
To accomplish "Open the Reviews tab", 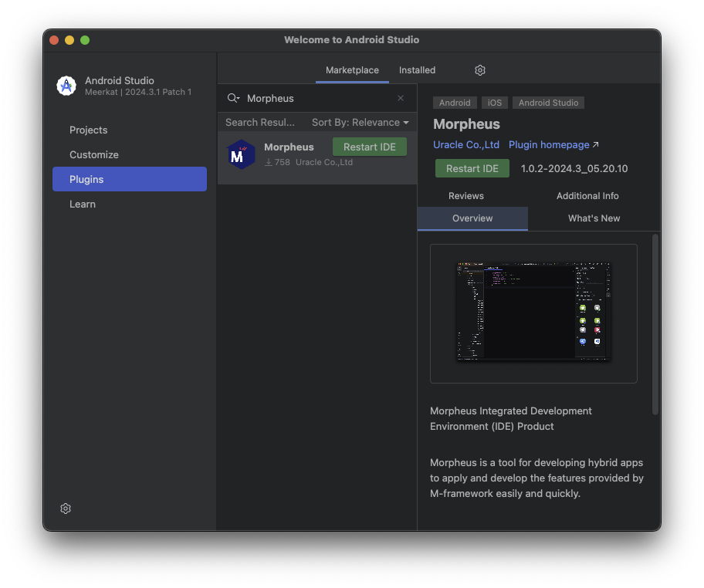I will 466,196.
